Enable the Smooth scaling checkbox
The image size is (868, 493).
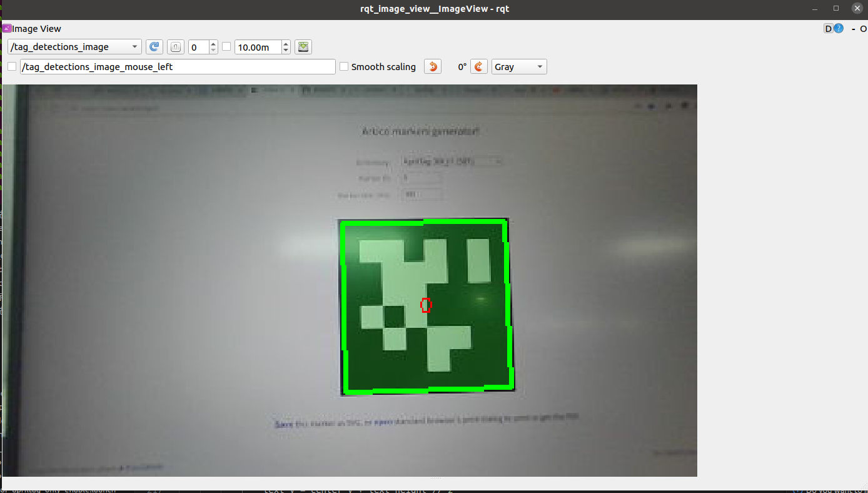click(344, 66)
